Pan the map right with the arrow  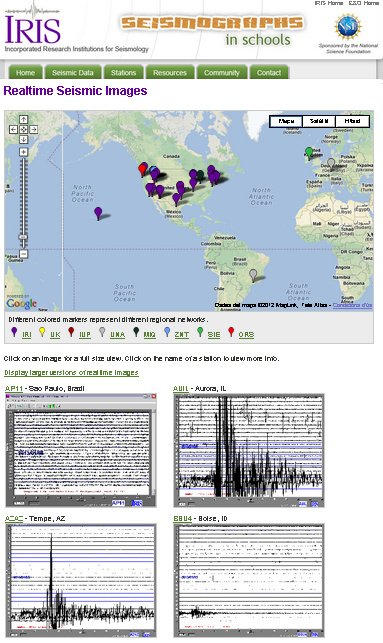34,130
